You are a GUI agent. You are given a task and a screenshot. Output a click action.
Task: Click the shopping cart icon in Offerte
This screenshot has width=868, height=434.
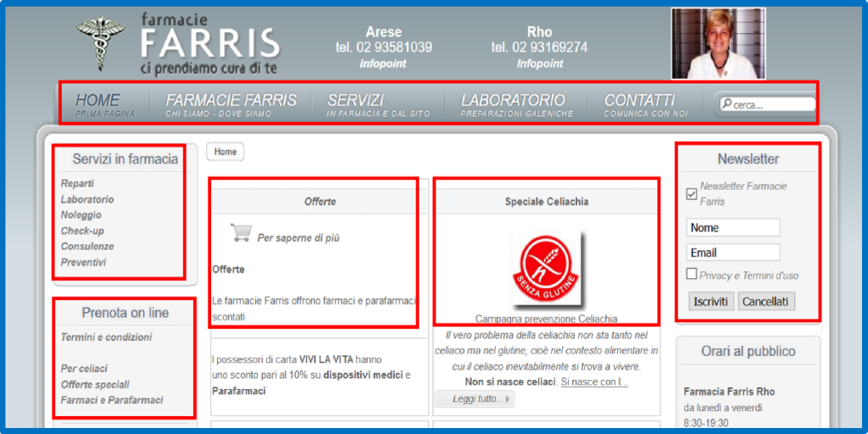(240, 233)
